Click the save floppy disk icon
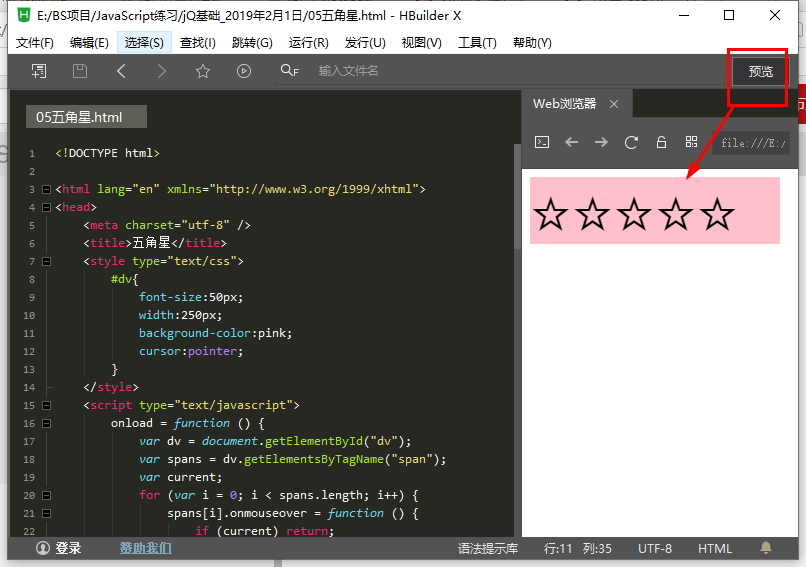 [x=80, y=71]
